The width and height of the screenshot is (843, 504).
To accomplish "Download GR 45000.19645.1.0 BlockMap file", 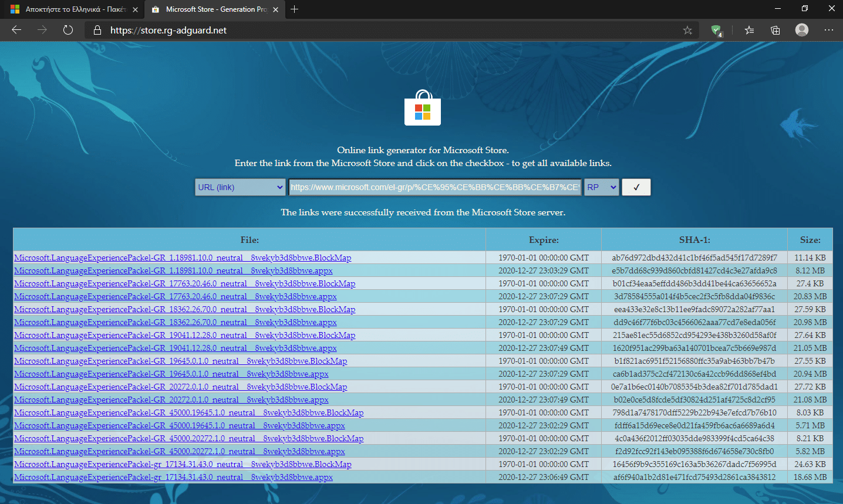I will (x=189, y=412).
